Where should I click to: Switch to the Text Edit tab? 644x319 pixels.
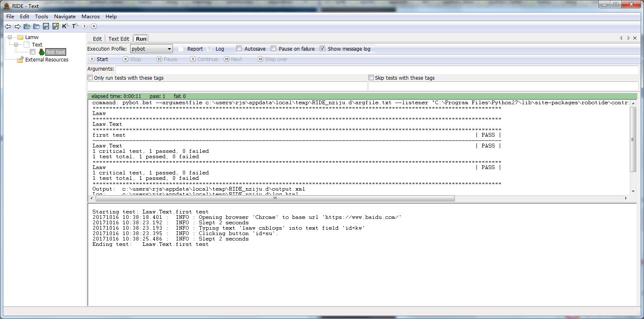point(118,39)
